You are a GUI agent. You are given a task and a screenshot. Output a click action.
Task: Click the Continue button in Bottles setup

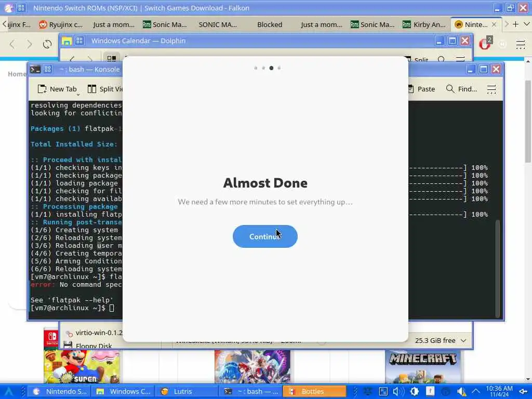coord(265,236)
